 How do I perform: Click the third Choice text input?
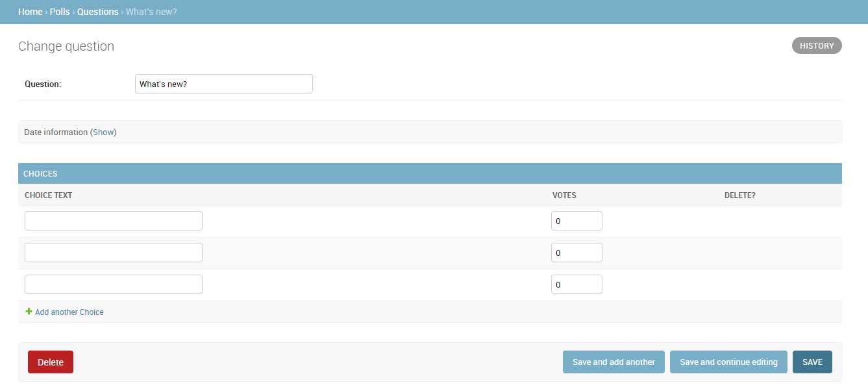114,284
